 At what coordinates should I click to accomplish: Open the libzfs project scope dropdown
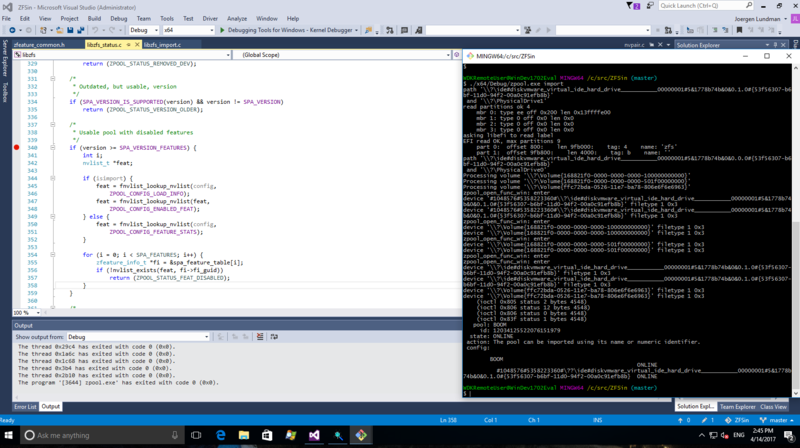[122, 55]
